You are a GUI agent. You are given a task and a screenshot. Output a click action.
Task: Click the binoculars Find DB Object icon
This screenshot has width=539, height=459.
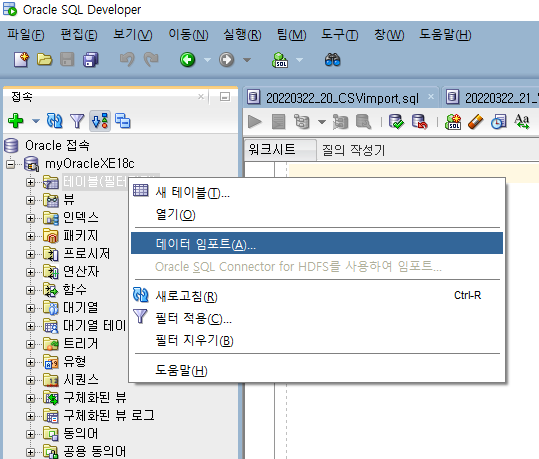pos(332,60)
